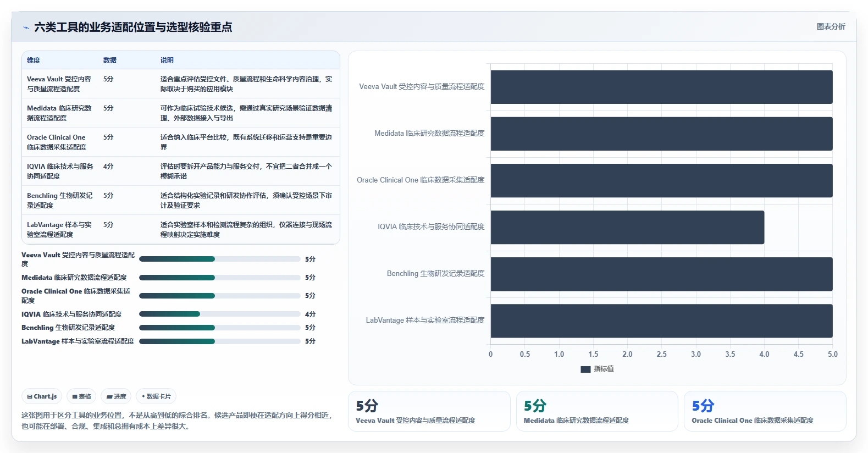Click the title icon beside 六类工具的业务适配位置与选型核验重点
This screenshot has width=868, height=453.
(x=26, y=27)
